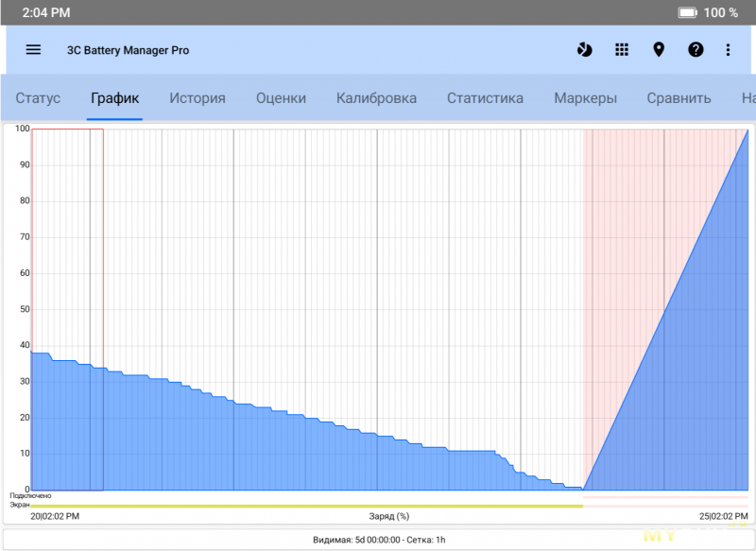Click the 3C Battery Manager Pro title
This screenshot has width=756, height=551.
[x=128, y=50]
